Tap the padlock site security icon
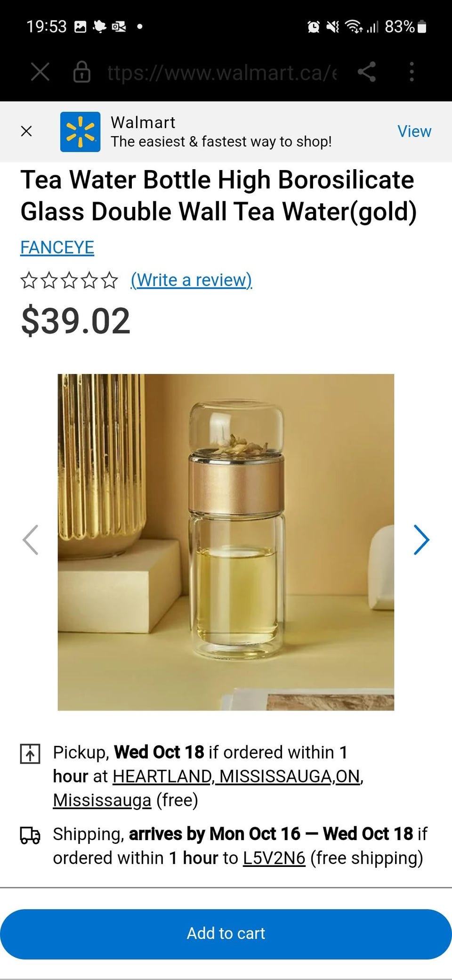This screenshot has width=452, height=980. tap(82, 72)
